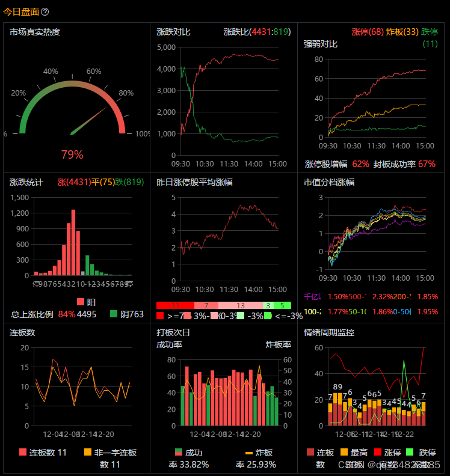450x476 pixels.
Task: Click the pink distribution segment labeled 13
Action: (241, 305)
